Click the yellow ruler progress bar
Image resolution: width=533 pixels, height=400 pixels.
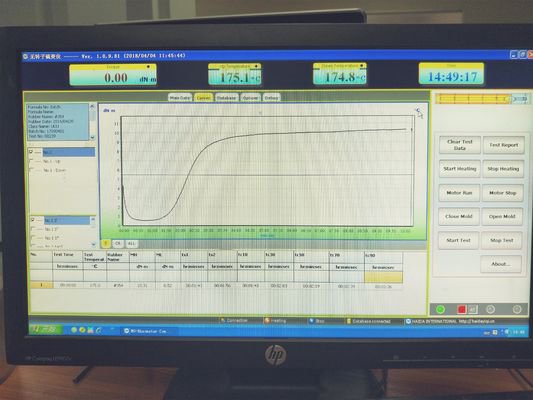[474, 99]
